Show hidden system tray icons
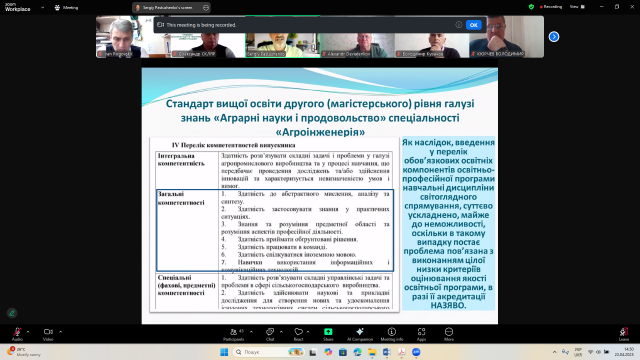The width and height of the screenshot is (640, 360). click(554, 352)
